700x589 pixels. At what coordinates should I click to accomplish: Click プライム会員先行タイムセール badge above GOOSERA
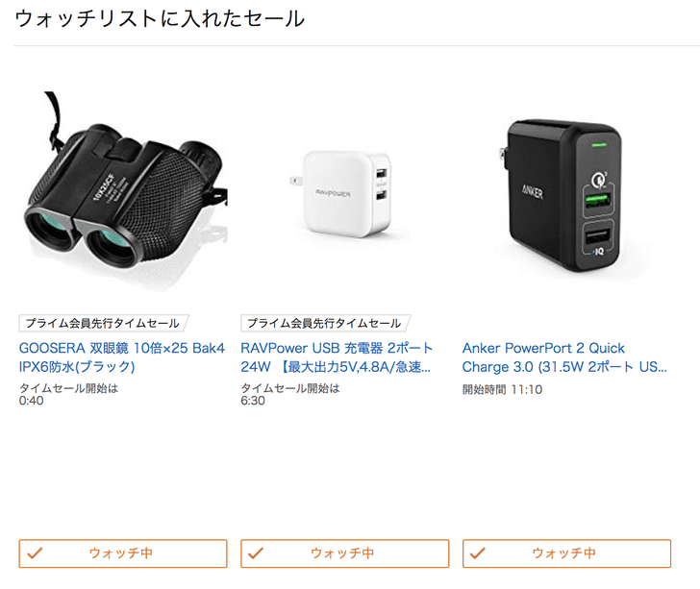(x=103, y=323)
